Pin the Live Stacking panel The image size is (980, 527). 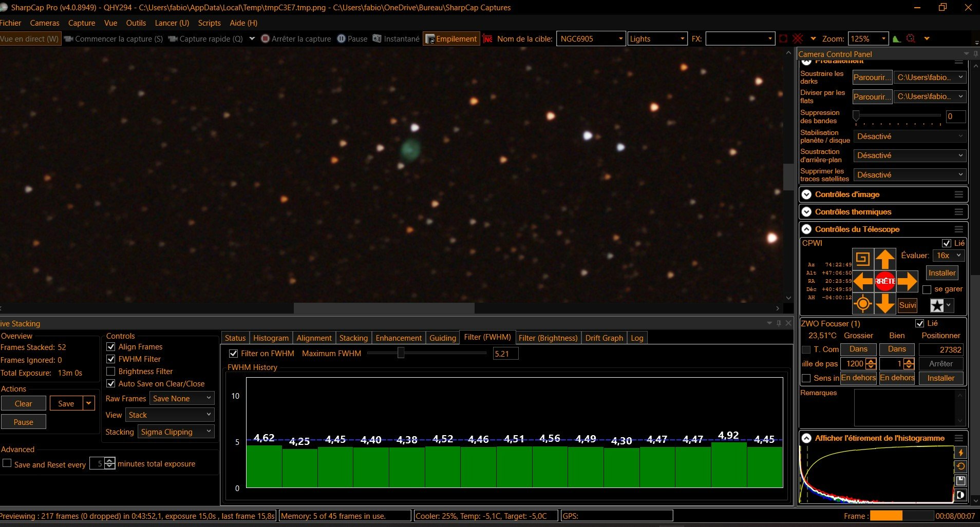point(779,323)
